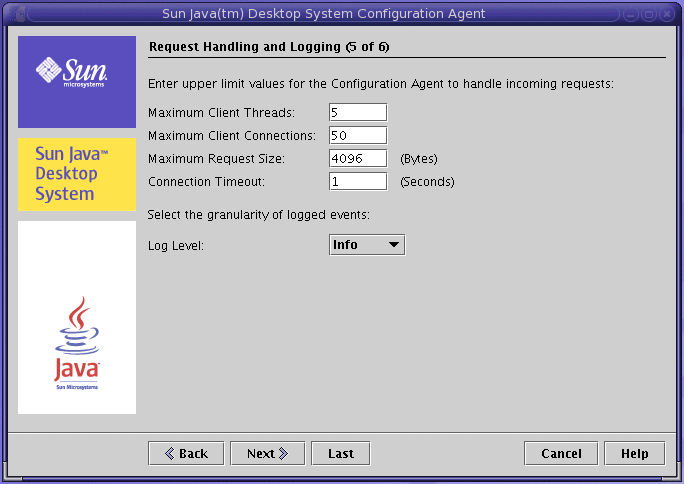Click the "(Bytes)" unit text
This screenshot has width=684, height=484.
click(419, 159)
